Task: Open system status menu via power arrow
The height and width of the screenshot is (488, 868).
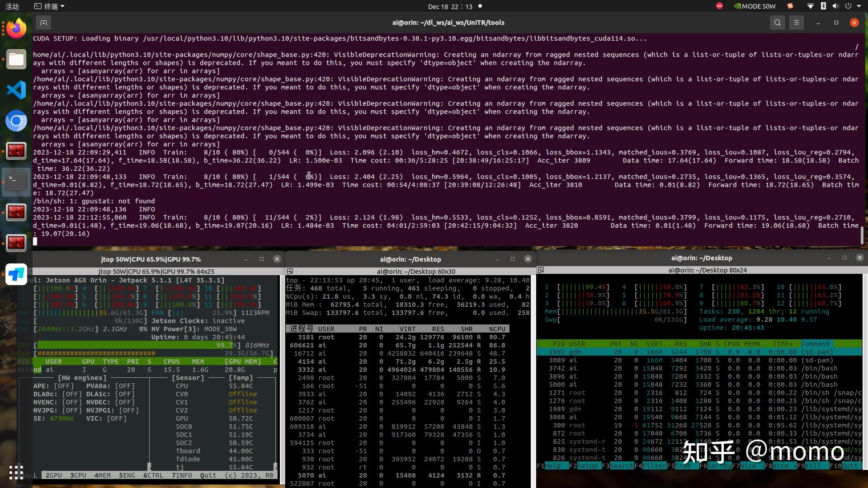Action: tap(859, 6)
